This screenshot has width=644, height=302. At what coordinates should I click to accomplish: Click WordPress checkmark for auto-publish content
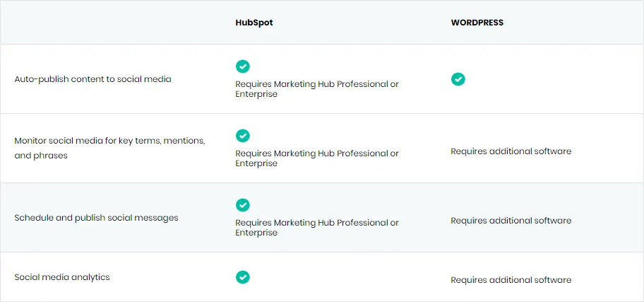458,79
